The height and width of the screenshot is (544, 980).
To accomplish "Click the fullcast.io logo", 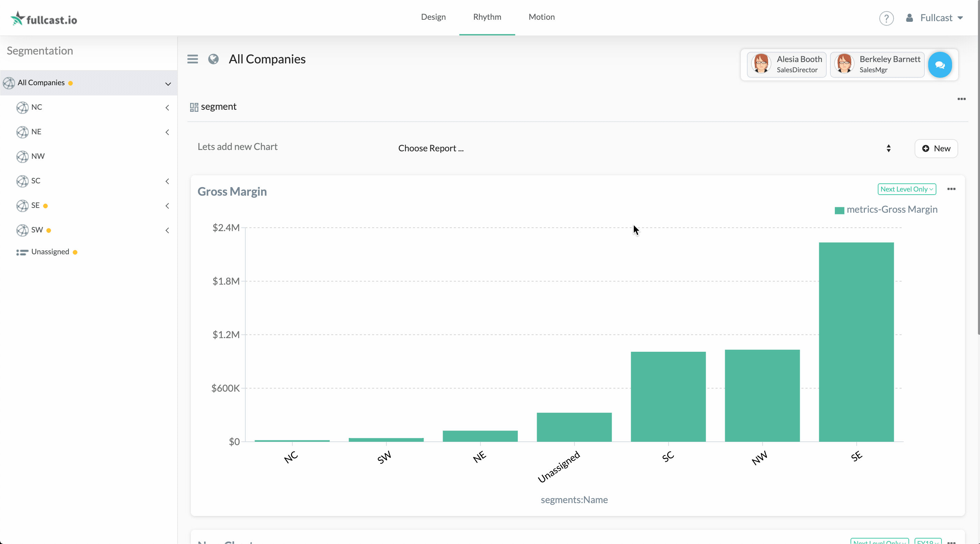I will [44, 18].
